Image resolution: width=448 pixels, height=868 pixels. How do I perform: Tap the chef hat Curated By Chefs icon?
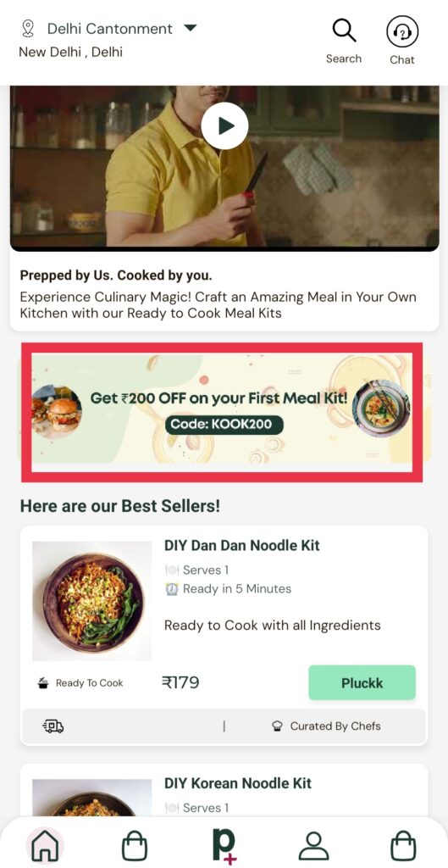pyautogui.click(x=278, y=726)
